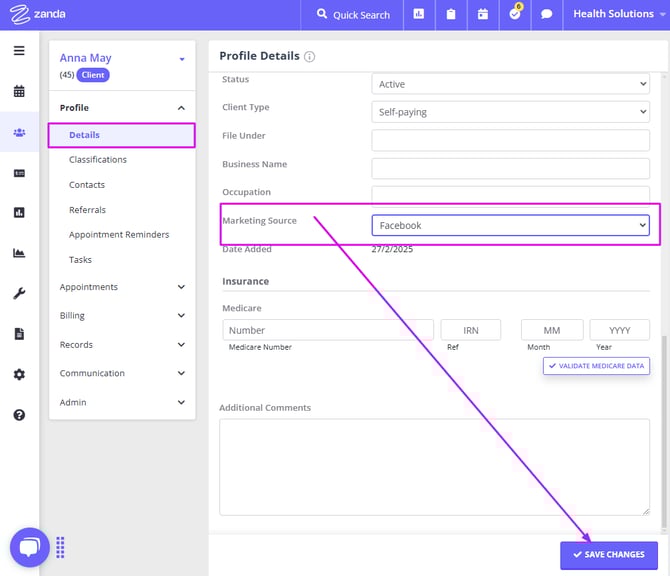This screenshot has width=670, height=576.
Task: Expand the Appointments section in the side menu
Action: (122, 287)
